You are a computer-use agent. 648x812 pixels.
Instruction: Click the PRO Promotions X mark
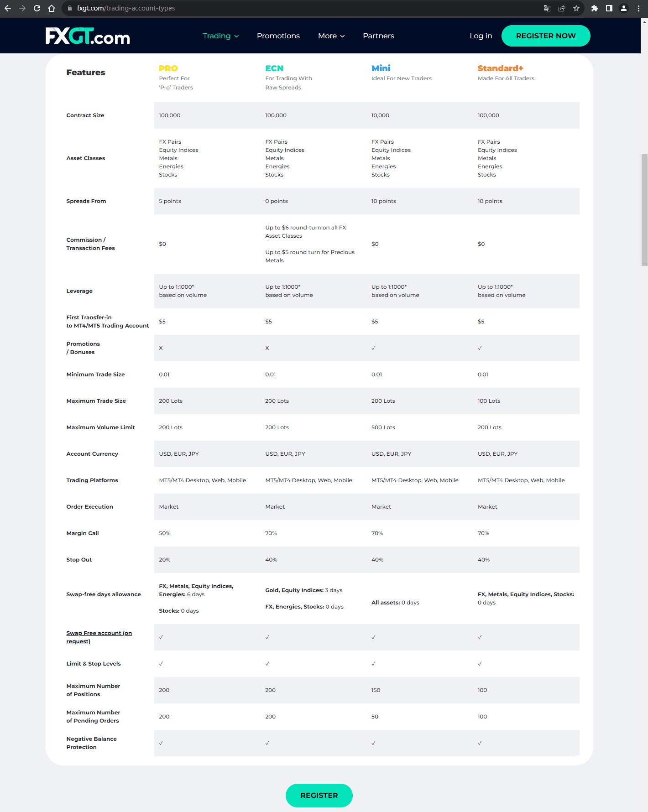[x=161, y=348]
